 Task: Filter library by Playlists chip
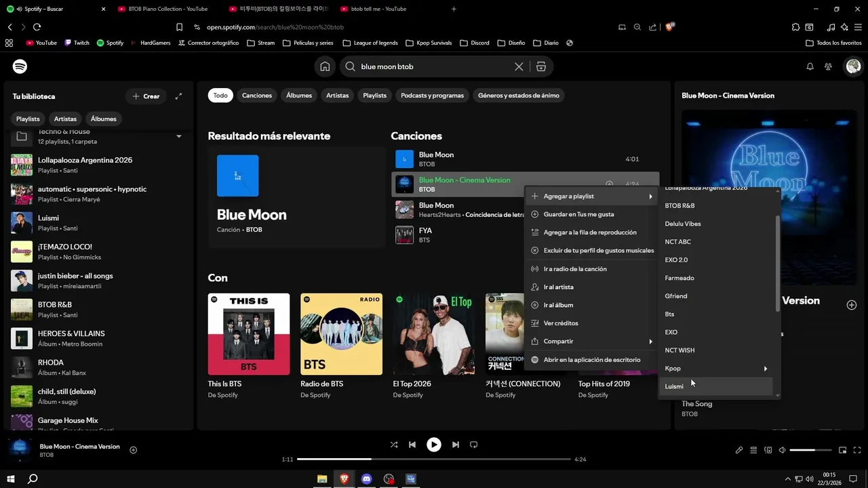point(28,119)
